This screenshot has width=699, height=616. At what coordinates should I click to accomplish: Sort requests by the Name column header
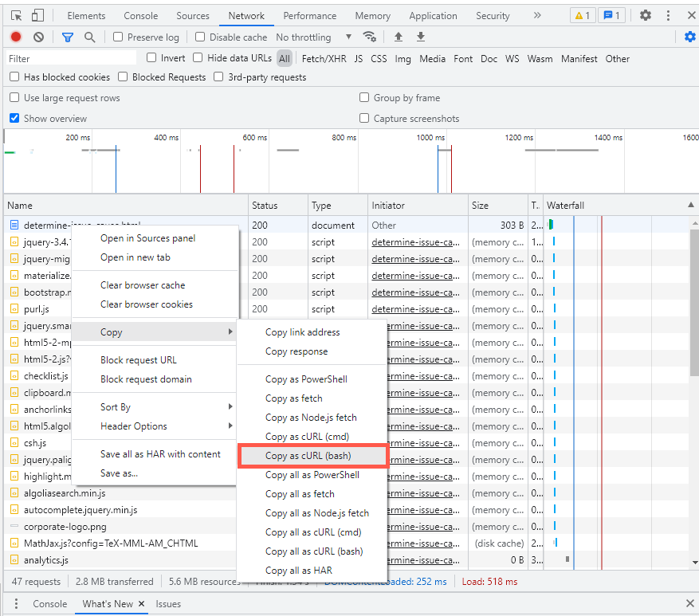pyautogui.click(x=126, y=206)
